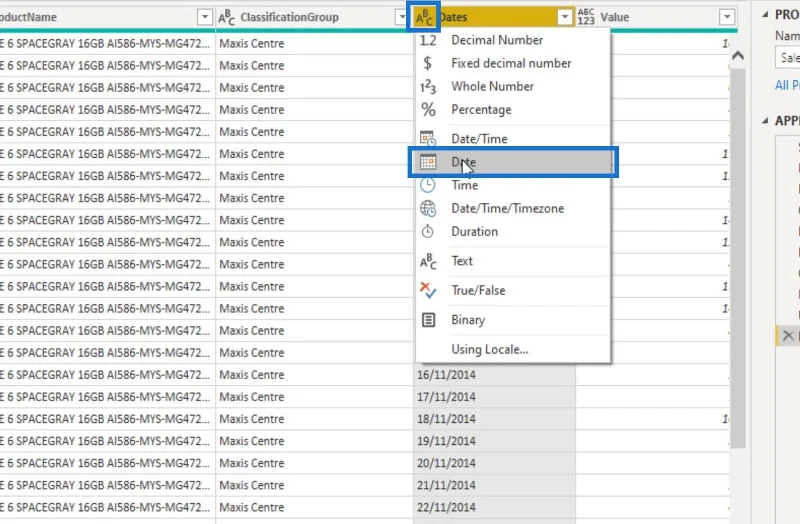Select the Value column header
The height and width of the screenshot is (524, 800).
[657, 17]
